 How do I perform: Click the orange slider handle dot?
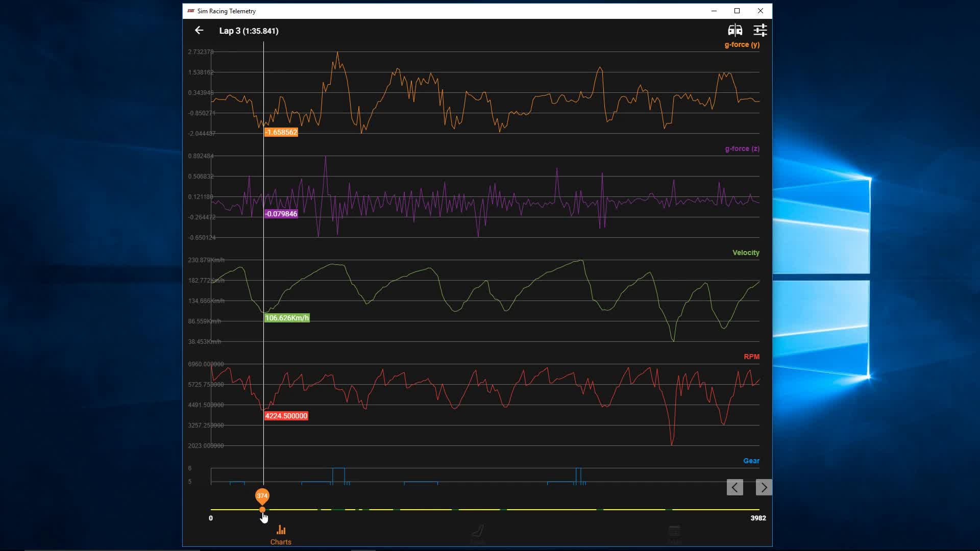tap(262, 510)
